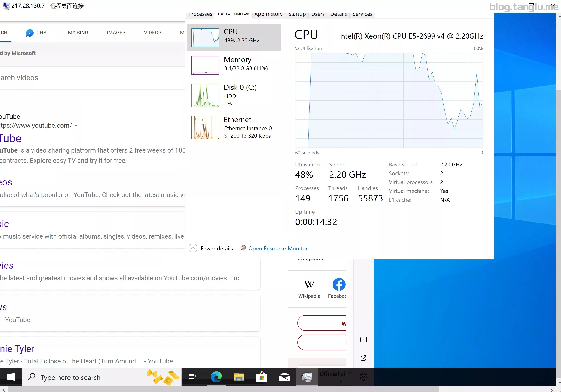
Task: Switch to the Details tab
Action: coord(338,14)
